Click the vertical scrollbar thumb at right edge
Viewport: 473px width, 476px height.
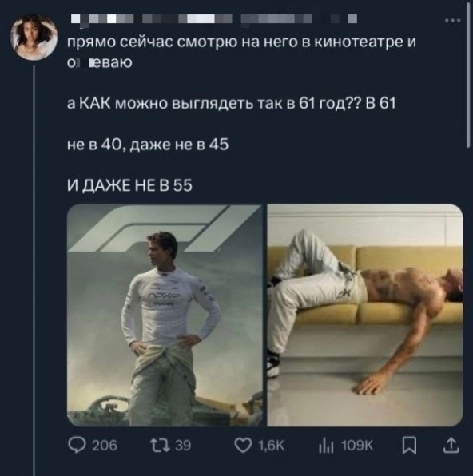(x=468, y=74)
